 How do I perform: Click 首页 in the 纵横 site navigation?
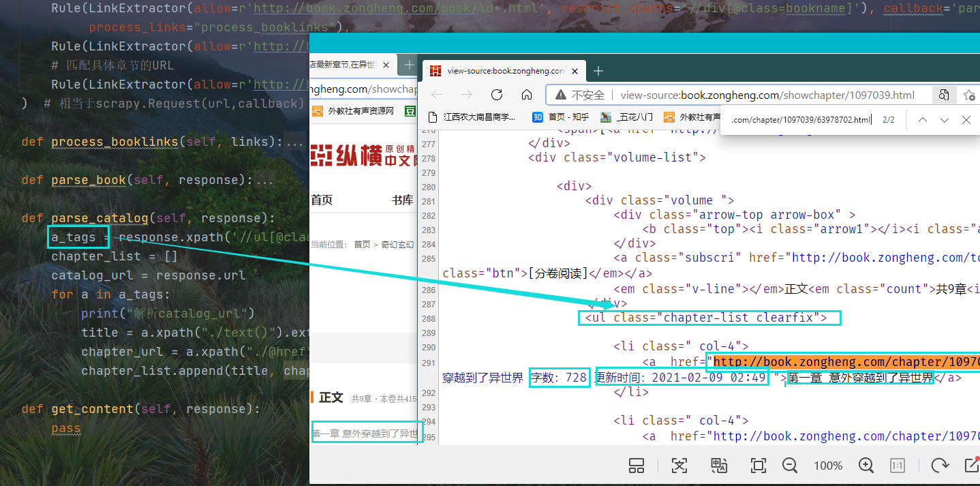(x=322, y=200)
